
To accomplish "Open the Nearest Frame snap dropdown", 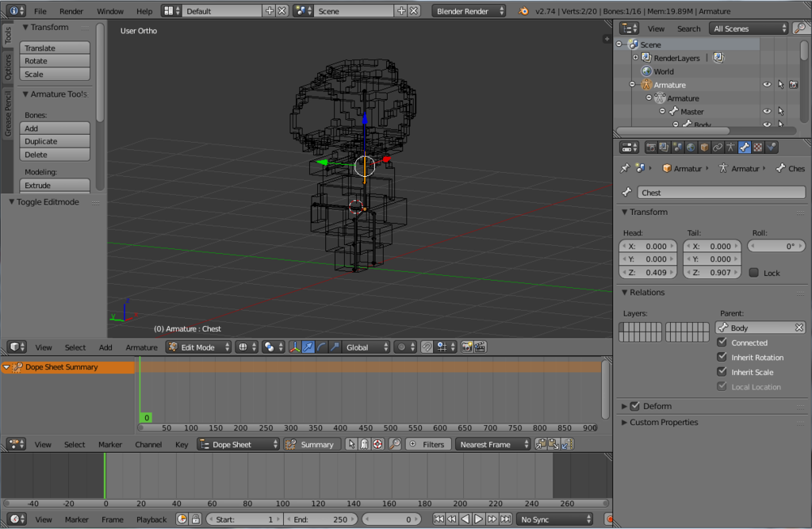I will (493, 445).
